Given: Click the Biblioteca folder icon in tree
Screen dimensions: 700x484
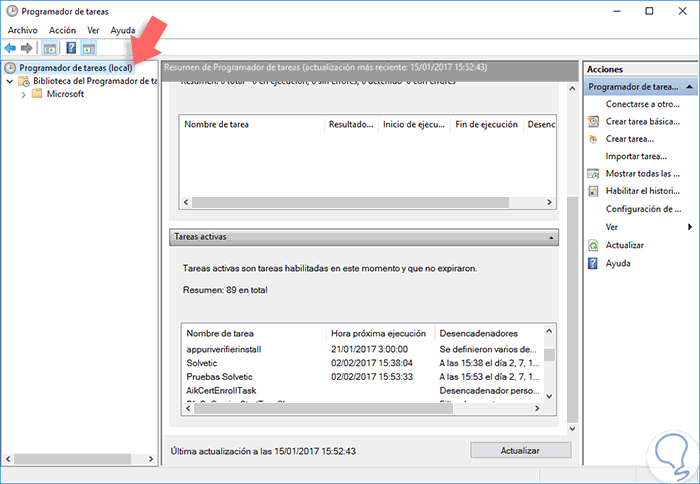Looking at the screenshot, I should [24, 81].
